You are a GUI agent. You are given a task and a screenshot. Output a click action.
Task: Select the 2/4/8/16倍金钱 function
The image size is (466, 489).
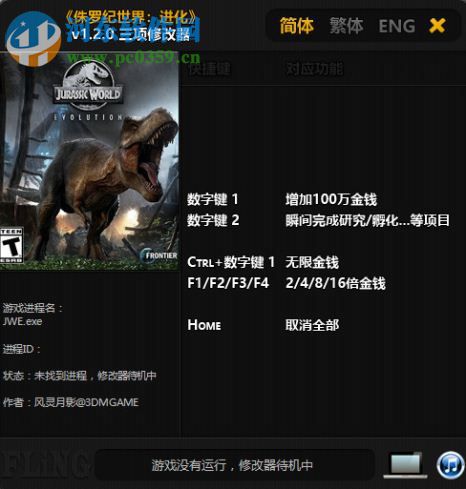tap(335, 283)
